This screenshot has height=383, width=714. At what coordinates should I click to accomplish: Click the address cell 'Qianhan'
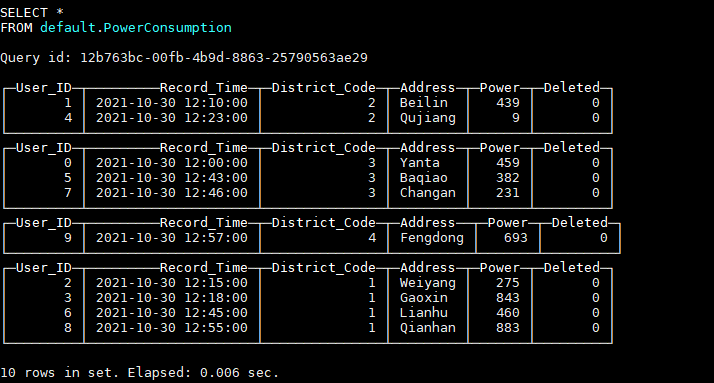click(428, 328)
